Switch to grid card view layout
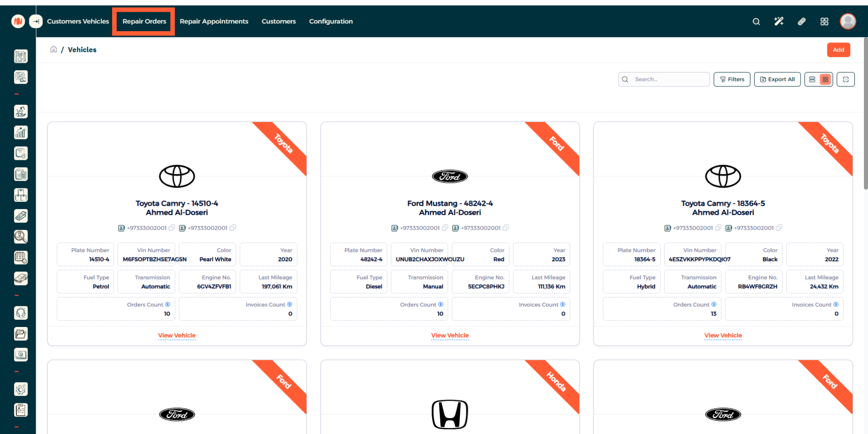 [x=826, y=79]
